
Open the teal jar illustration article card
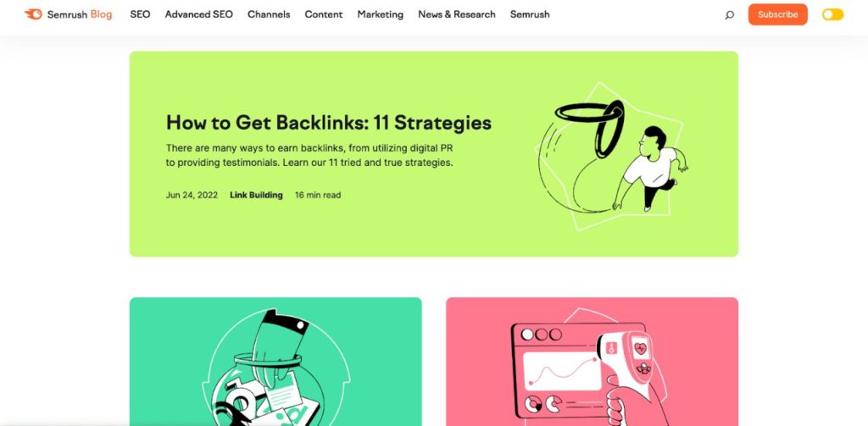coord(275,362)
